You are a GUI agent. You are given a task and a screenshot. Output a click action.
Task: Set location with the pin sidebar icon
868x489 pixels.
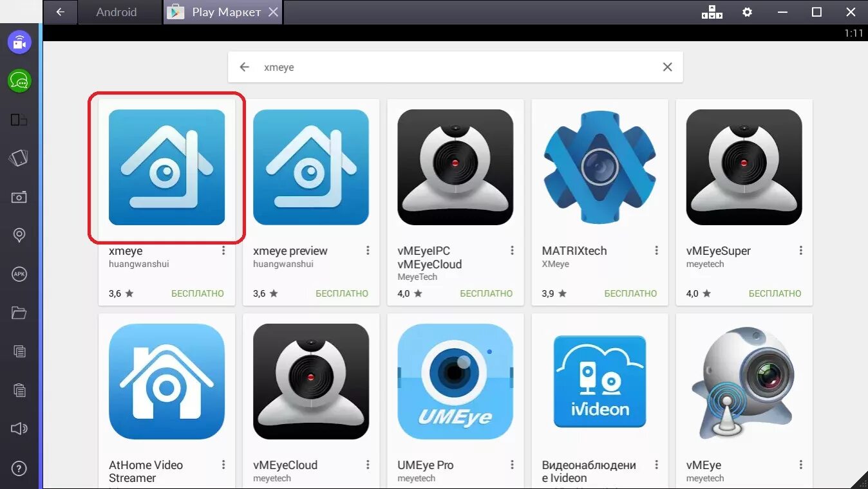click(x=19, y=235)
